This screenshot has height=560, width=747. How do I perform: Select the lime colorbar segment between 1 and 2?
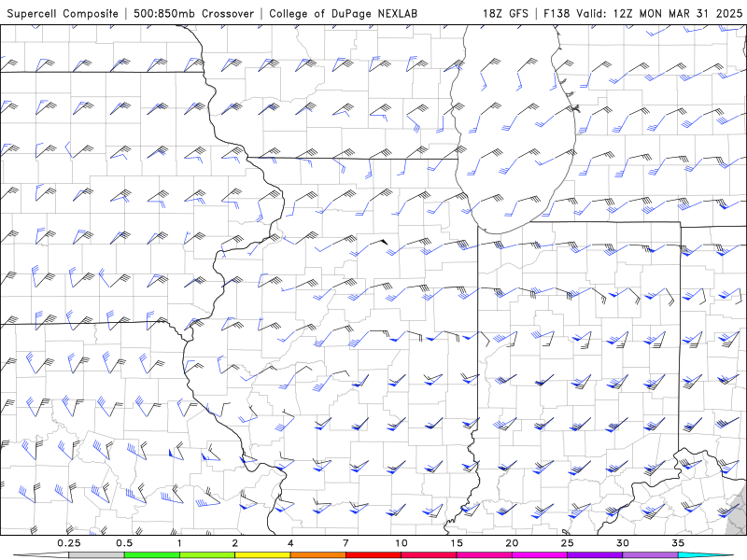(x=207, y=555)
